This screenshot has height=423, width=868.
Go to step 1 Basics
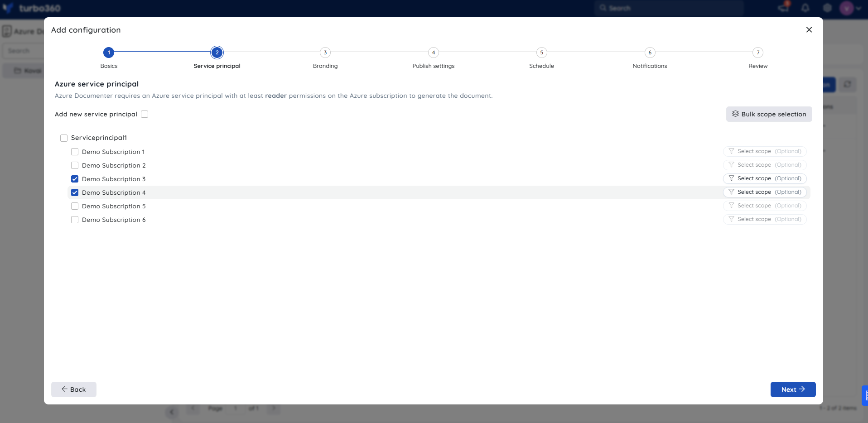pyautogui.click(x=109, y=53)
